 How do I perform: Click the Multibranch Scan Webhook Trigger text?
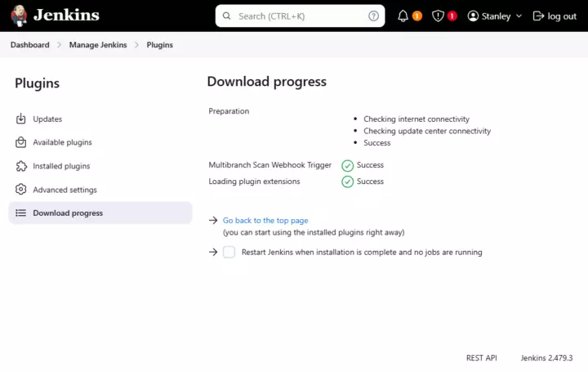click(270, 165)
